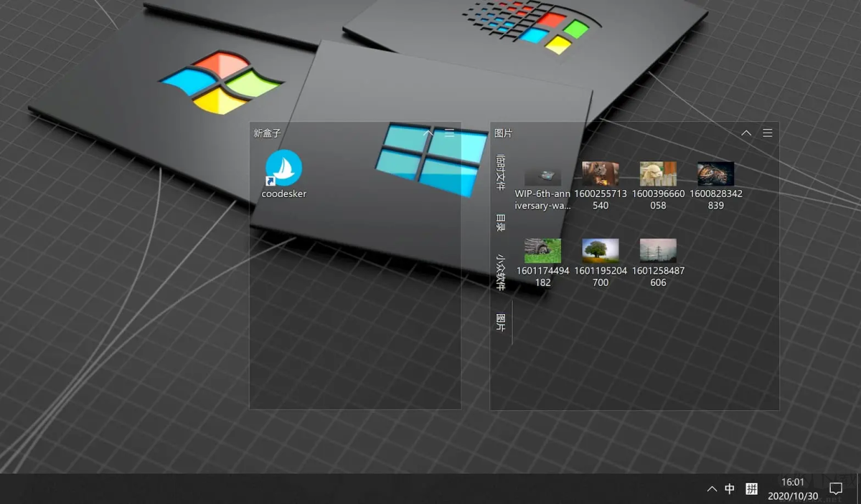The image size is (861, 504).
Task: Select the WIP-6th-anniversary-wa... image thumbnail
Action: pyautogui.click(x=542, y=174)
